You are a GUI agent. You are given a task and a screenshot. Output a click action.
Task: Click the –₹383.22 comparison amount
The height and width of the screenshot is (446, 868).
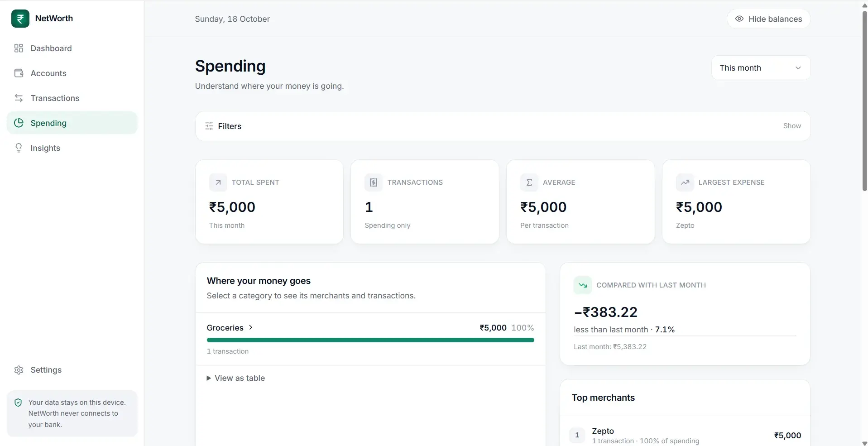click(605, 312)
